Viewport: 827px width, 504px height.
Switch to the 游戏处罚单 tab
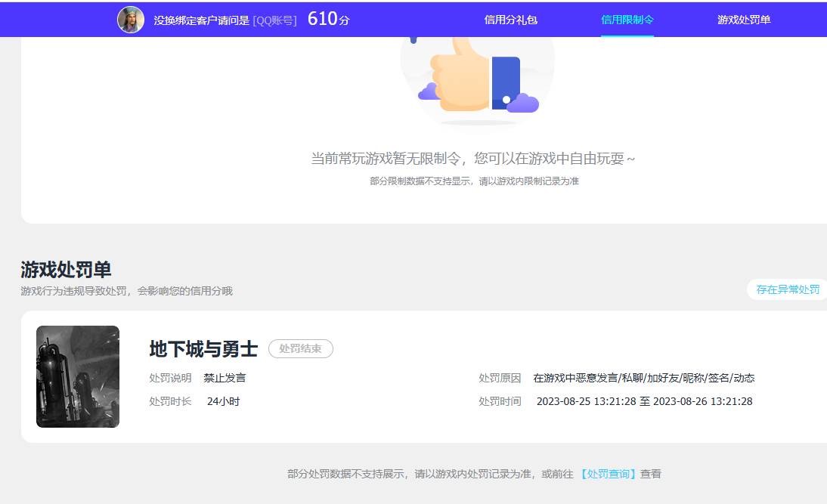tap(742, 19)
